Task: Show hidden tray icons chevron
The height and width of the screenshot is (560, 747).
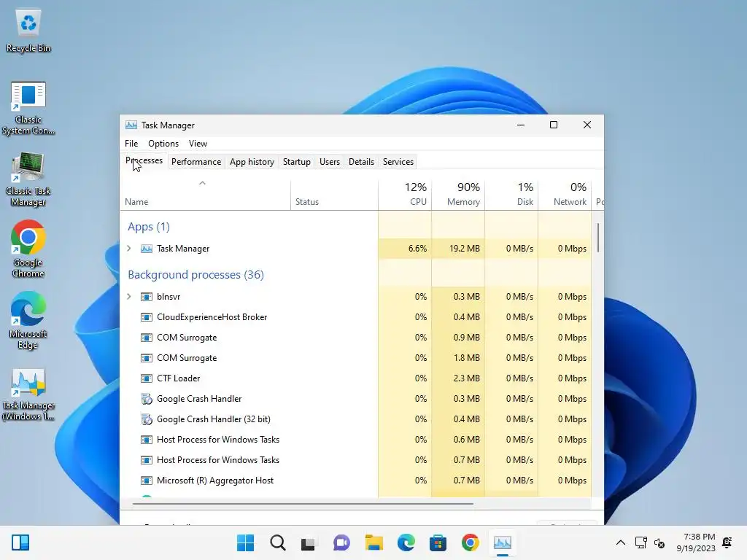Action: [x=620, y=542]
